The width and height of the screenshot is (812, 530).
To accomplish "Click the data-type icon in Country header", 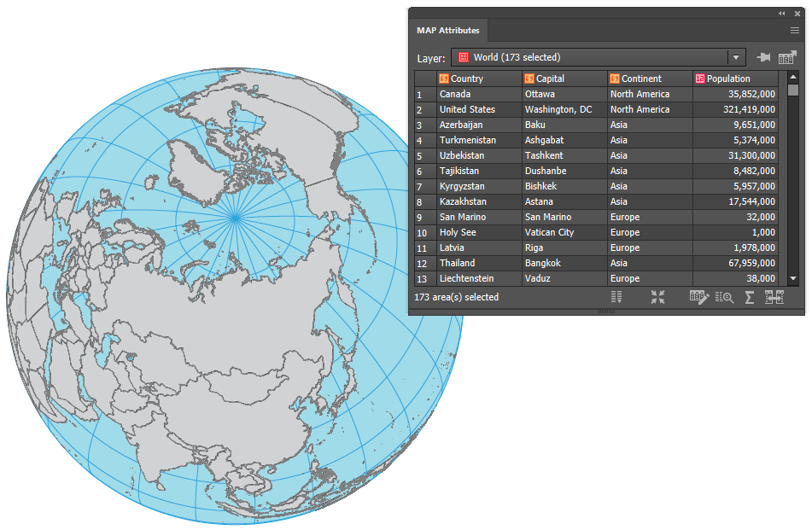I will [x=441, y=78].
